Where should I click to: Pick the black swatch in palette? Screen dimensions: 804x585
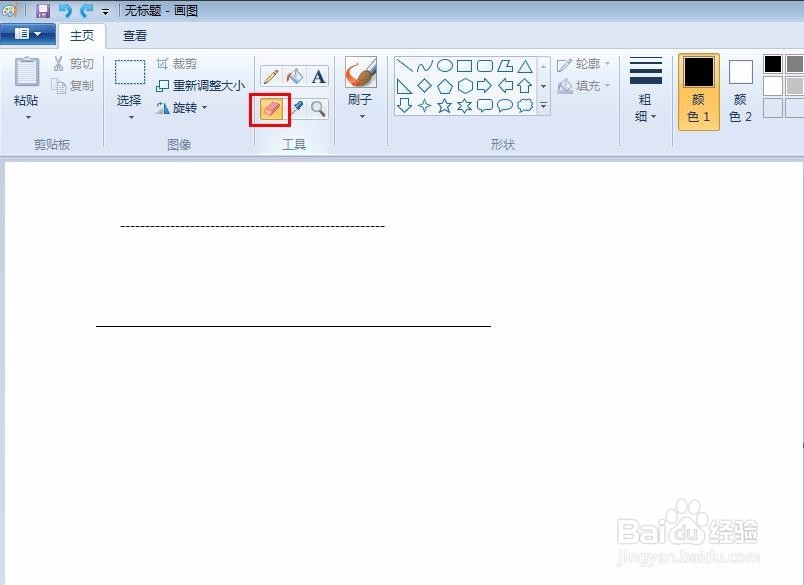[773, 64]
